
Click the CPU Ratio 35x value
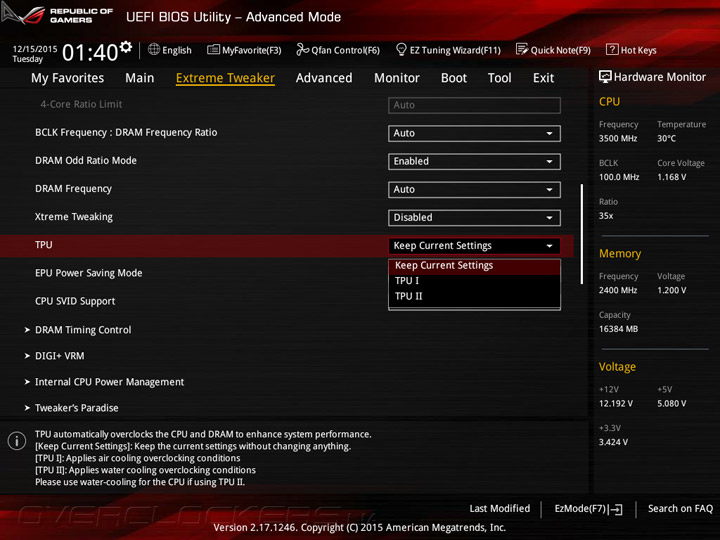tap(606, 216)
